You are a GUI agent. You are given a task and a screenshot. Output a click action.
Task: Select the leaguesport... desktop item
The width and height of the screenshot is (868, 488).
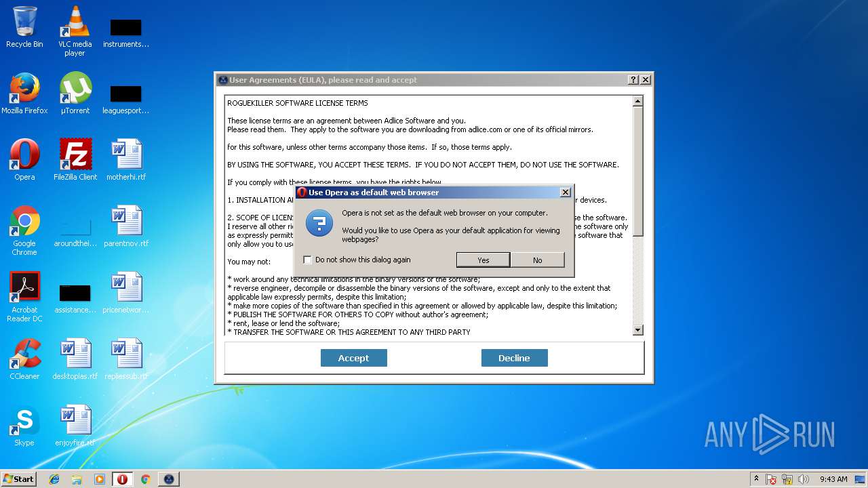click(126, 99)
